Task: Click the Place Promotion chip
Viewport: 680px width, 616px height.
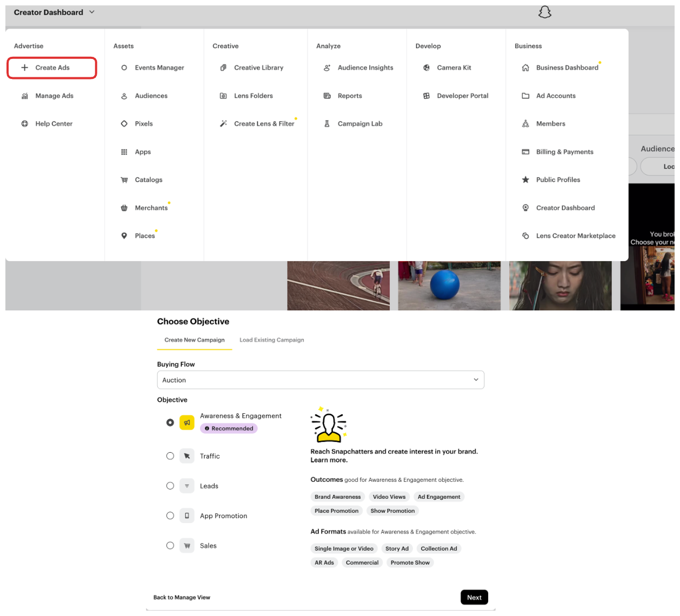Action: click(x=337, y=511)
